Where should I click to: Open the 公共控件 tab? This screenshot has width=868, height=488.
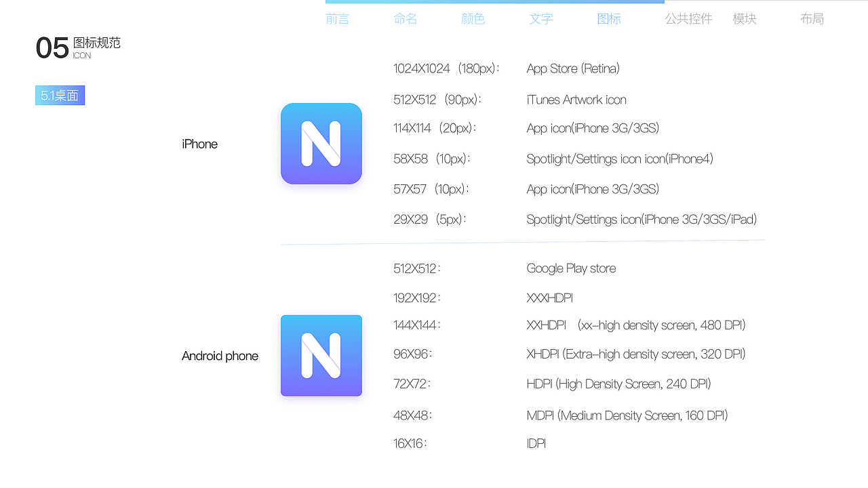click(x=688, y=19)
